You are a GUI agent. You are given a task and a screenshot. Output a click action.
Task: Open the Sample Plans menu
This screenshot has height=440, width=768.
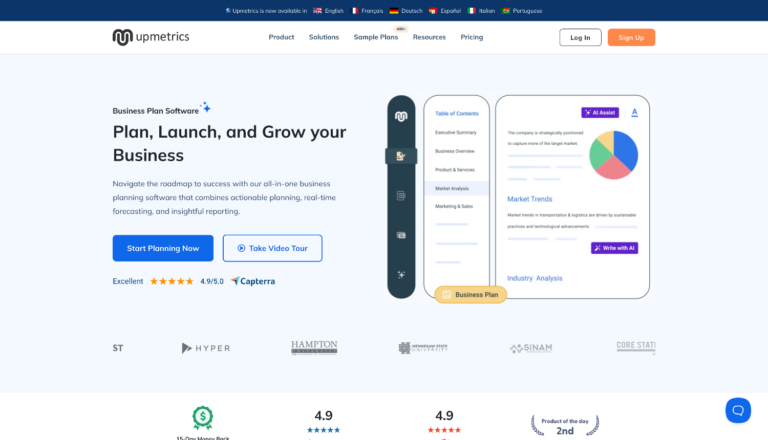tap(376, 37)
